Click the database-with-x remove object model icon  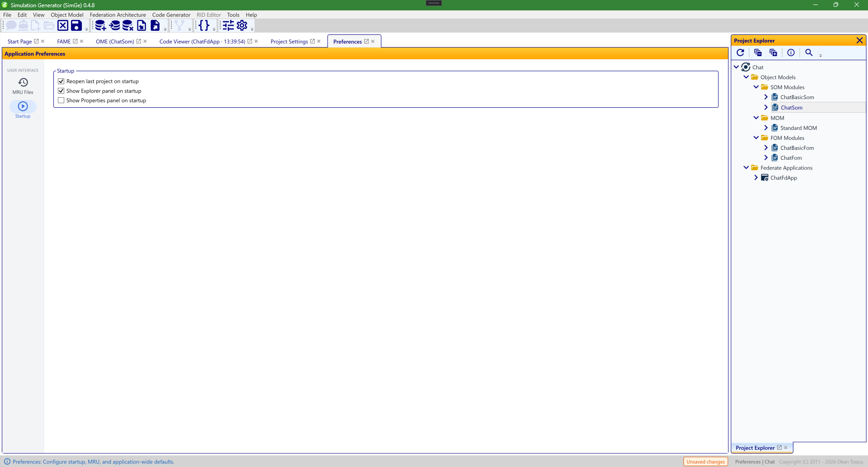[128, 25]
